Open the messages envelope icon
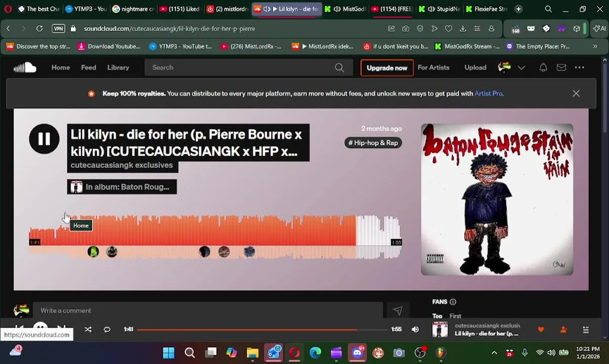This screenshot has width=609, height=364. click(x=561, y=67)
